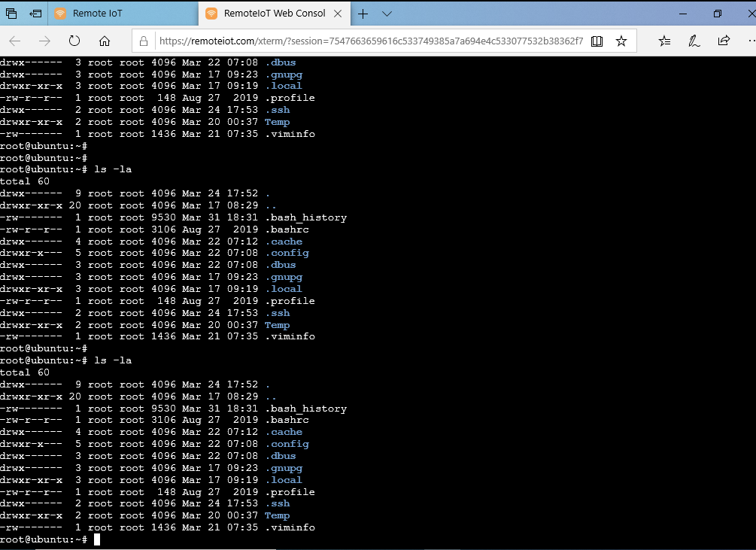Screen dimensions: 756x550
Task: Open the Favorites hub
Action: pos(666,41)
